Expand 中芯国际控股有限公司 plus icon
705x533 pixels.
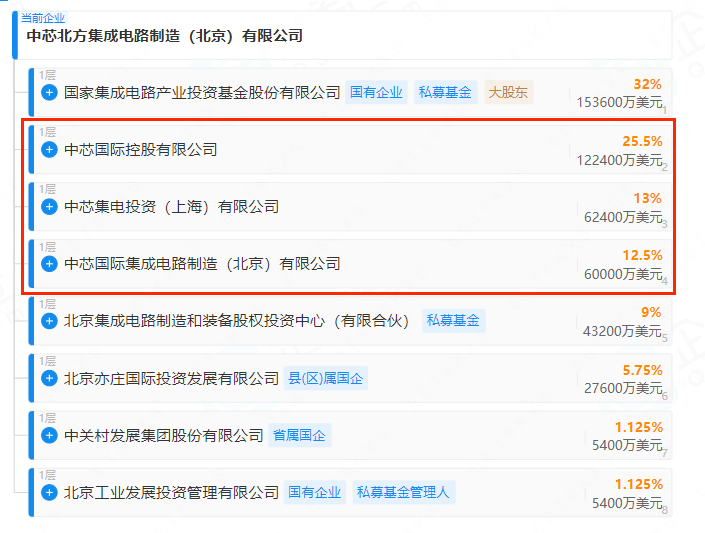(x=49, y=150)
